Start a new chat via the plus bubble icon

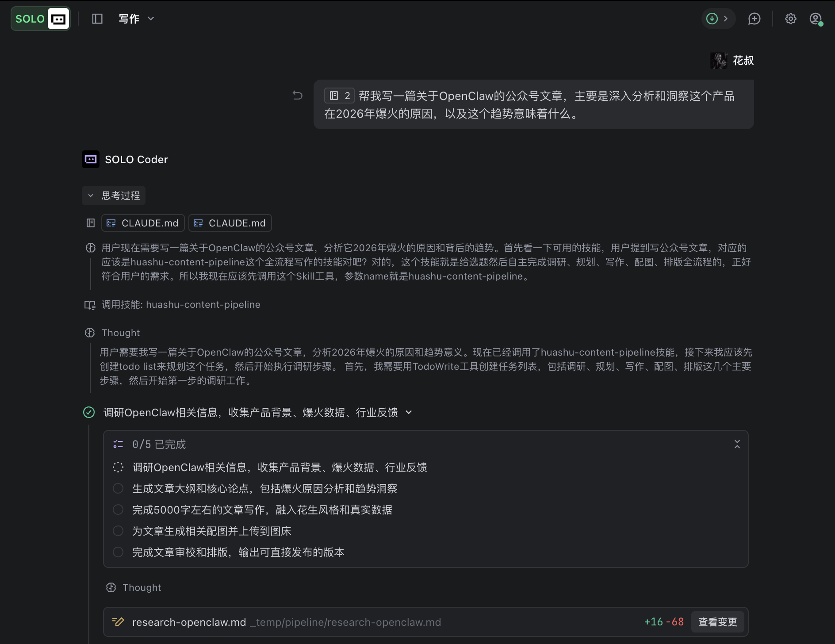pos(754,19)
